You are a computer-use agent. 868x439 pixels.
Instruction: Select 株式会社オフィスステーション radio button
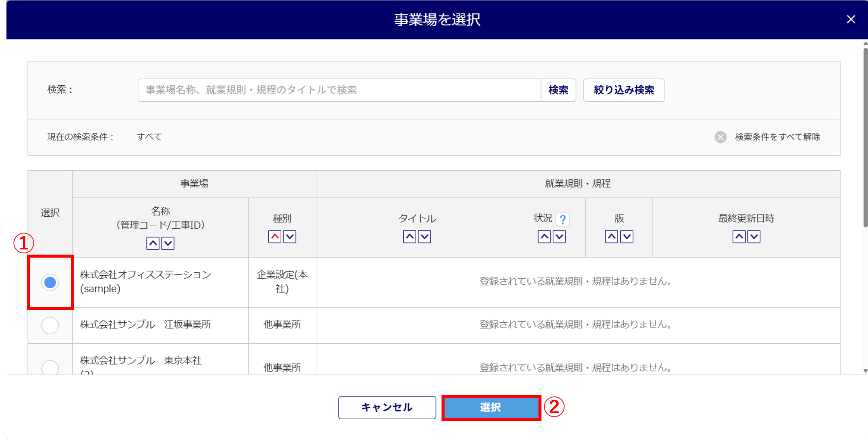(x=50, y=282)
